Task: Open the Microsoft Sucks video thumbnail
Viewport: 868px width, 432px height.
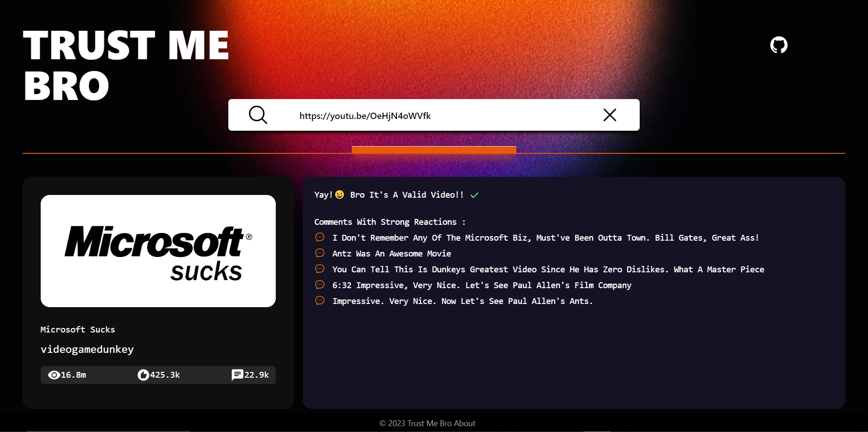Action: [158, 251]
